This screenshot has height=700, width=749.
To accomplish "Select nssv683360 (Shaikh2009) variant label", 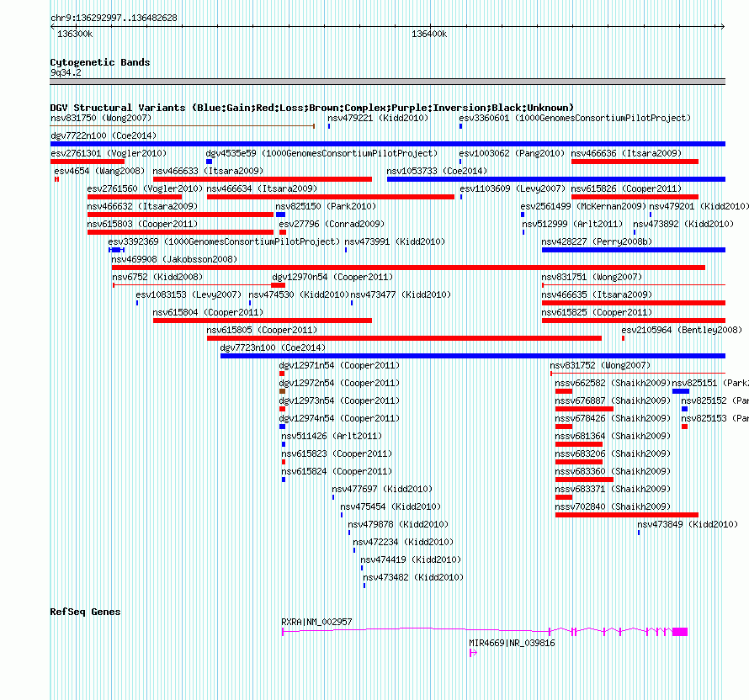I will coord(613,471).
